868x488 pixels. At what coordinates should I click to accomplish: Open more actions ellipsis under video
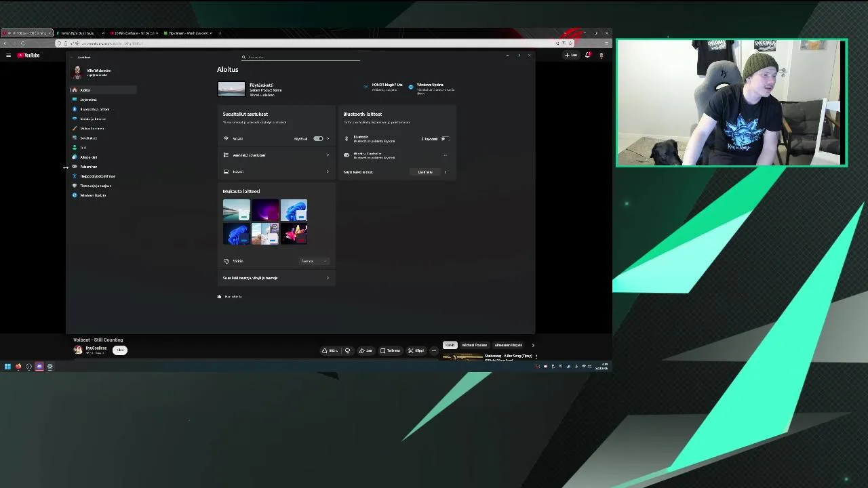[x=434, y=350]
